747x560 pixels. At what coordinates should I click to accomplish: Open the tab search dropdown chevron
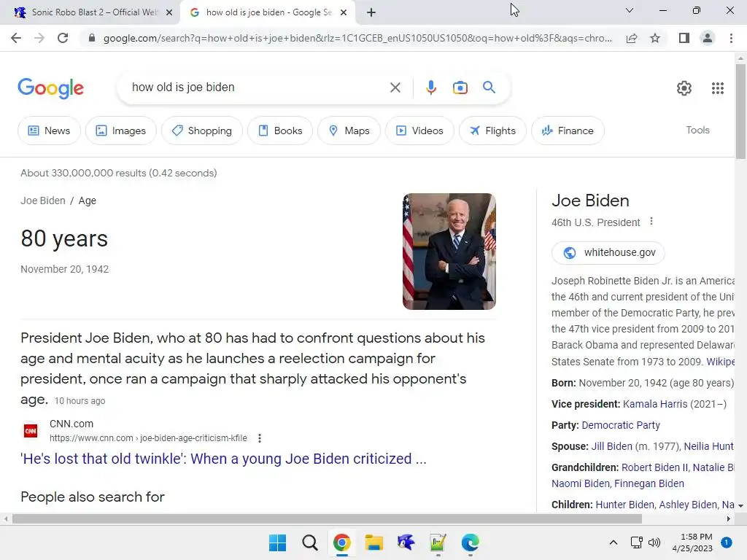pos(630,10)
